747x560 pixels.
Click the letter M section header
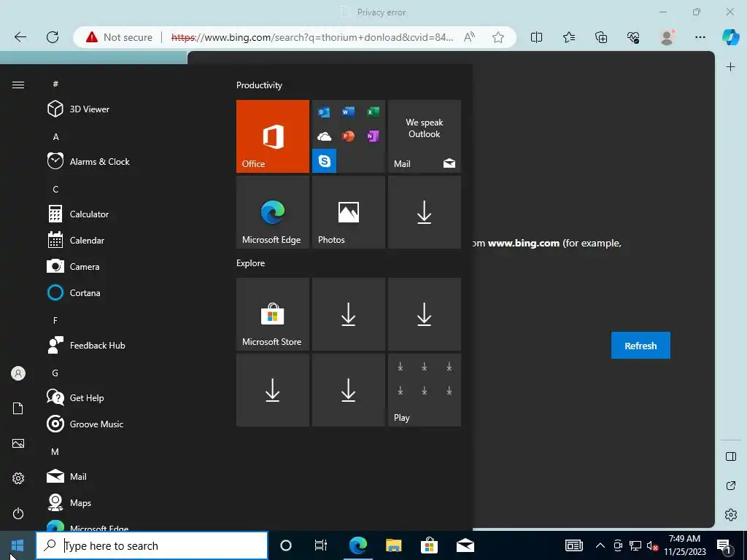click(x=55, y=452)
